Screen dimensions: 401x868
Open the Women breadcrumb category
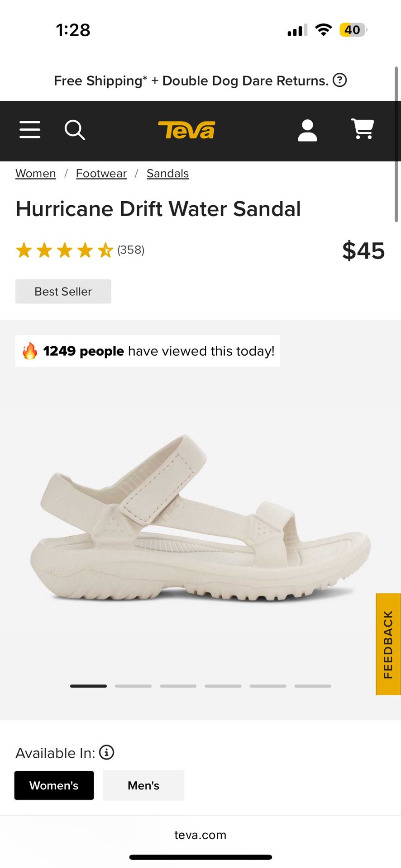pyautogui.click(x=35, y=173)
